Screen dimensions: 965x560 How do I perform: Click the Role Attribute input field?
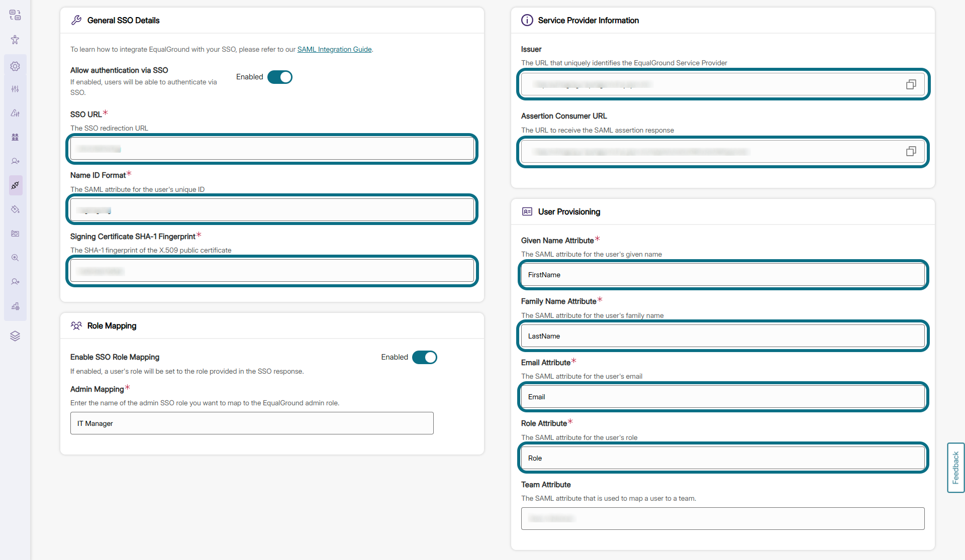(723, 458)
